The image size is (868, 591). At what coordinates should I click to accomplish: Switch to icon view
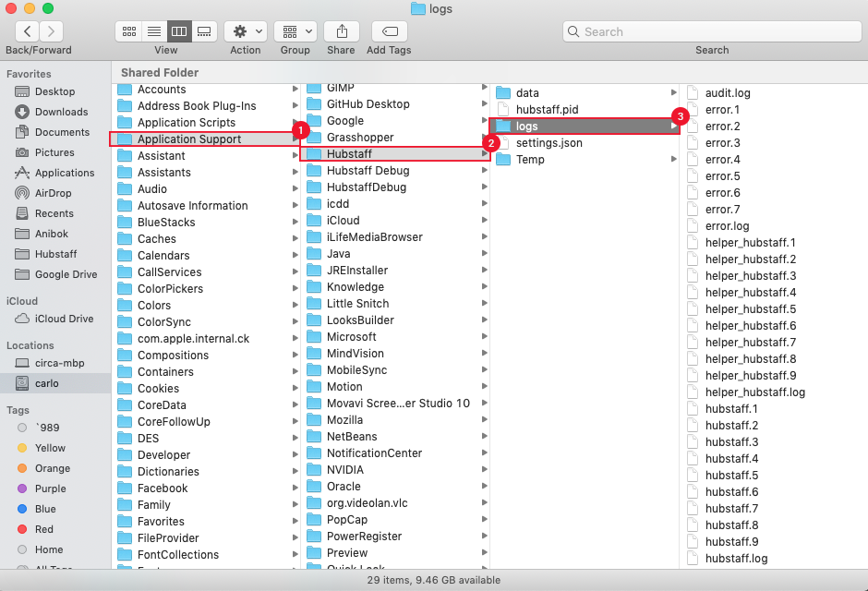pyautogui.click(x=129, y=31)
